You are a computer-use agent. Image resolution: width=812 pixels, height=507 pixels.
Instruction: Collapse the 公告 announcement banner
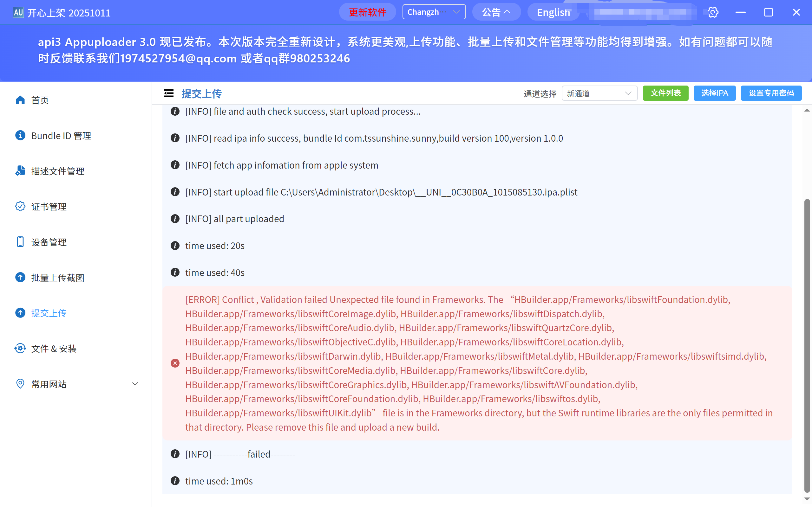(x=496, y=12)
